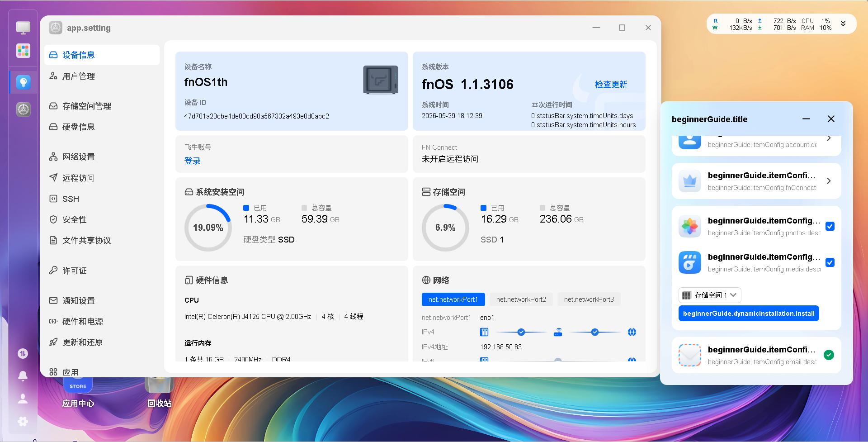Click the chip icon beside 硬件信息 heading
This screenshot has width=868, height=442.
click(189, 280)
